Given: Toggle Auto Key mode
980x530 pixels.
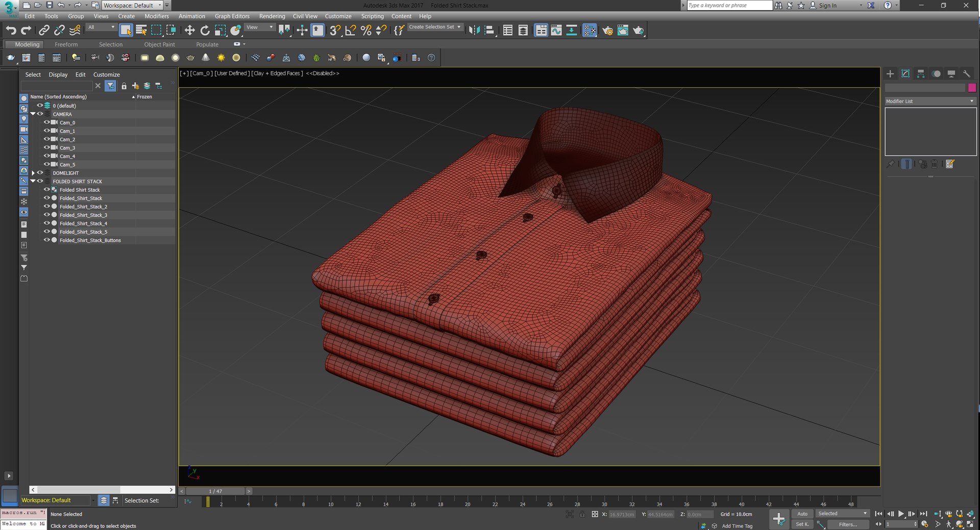Looking at the screenshot, I should click(x=802, y=514).
